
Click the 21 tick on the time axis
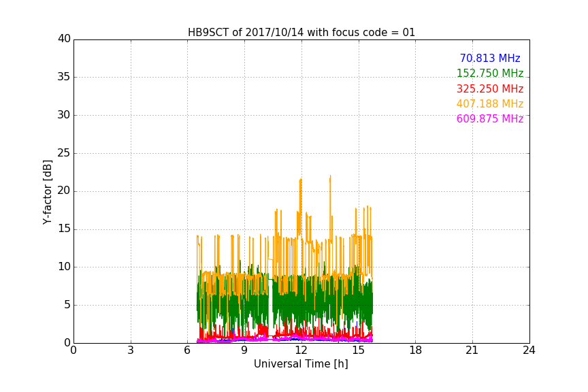coord(472,350)
